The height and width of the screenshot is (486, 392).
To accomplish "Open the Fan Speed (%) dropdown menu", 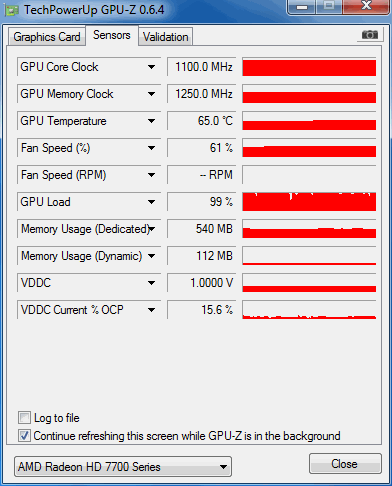I will (151, 148).
